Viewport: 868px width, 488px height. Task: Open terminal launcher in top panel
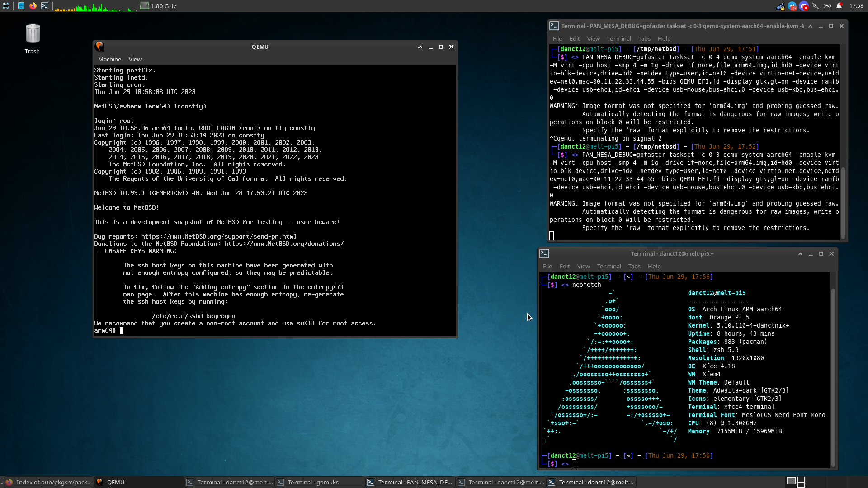[45, 6]
